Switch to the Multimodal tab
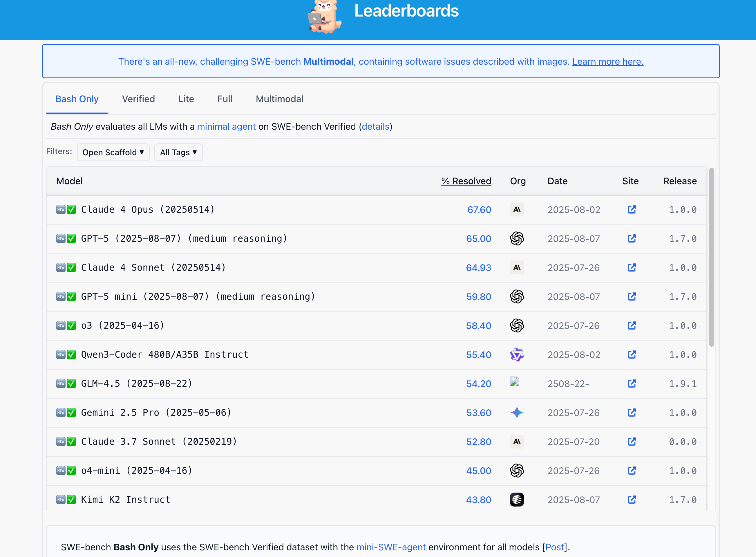 (x=280, y=99)
